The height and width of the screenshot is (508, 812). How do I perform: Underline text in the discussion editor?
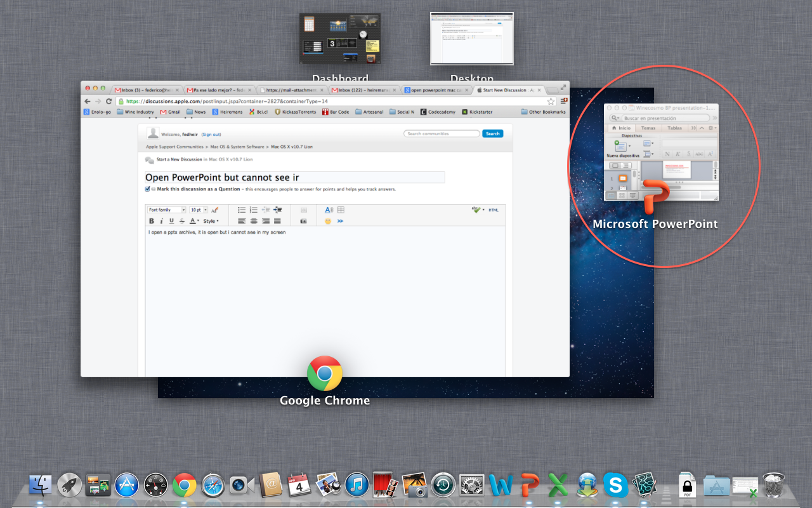tap(171, 221)
